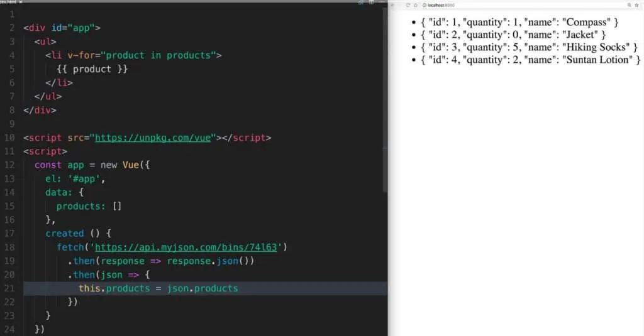Focus the localhost address bar
This screenshot has height=336, width=644.
click(x=526, y=5)
